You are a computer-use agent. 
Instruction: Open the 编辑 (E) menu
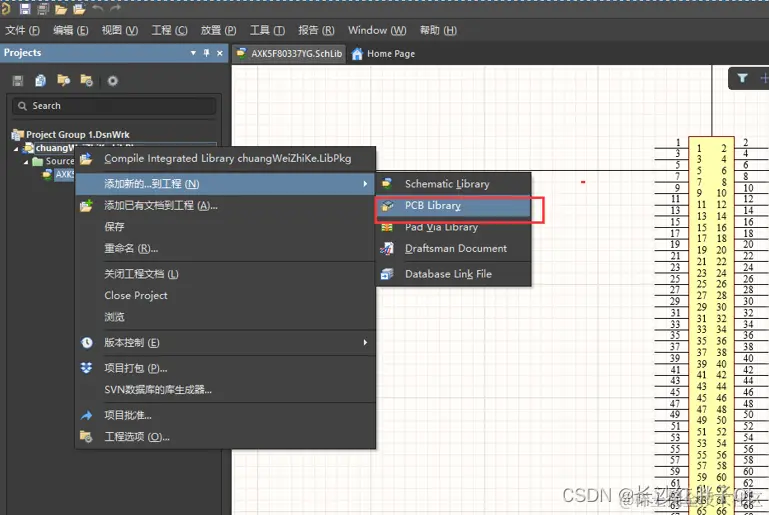(x=71, y=30)
